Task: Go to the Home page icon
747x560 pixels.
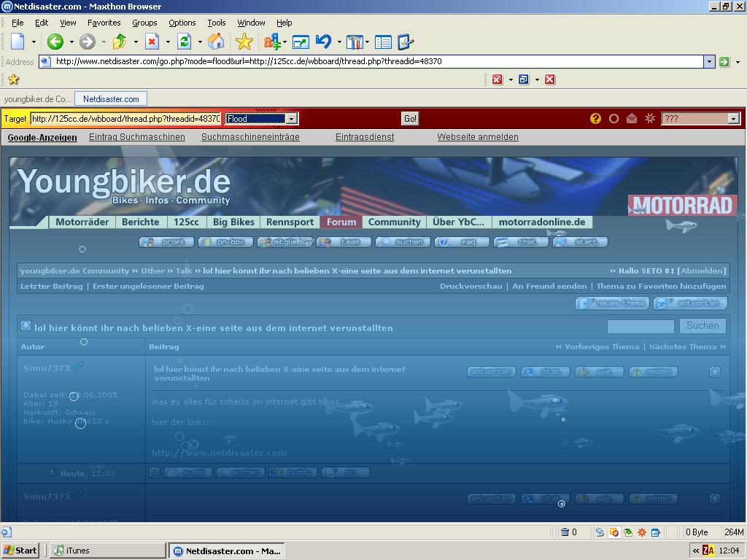Action: click(216, 42)
